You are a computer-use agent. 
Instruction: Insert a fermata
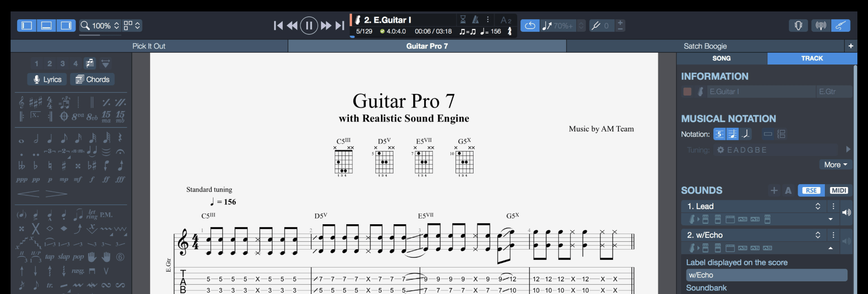pyautogui.click(x=120, y=152)
